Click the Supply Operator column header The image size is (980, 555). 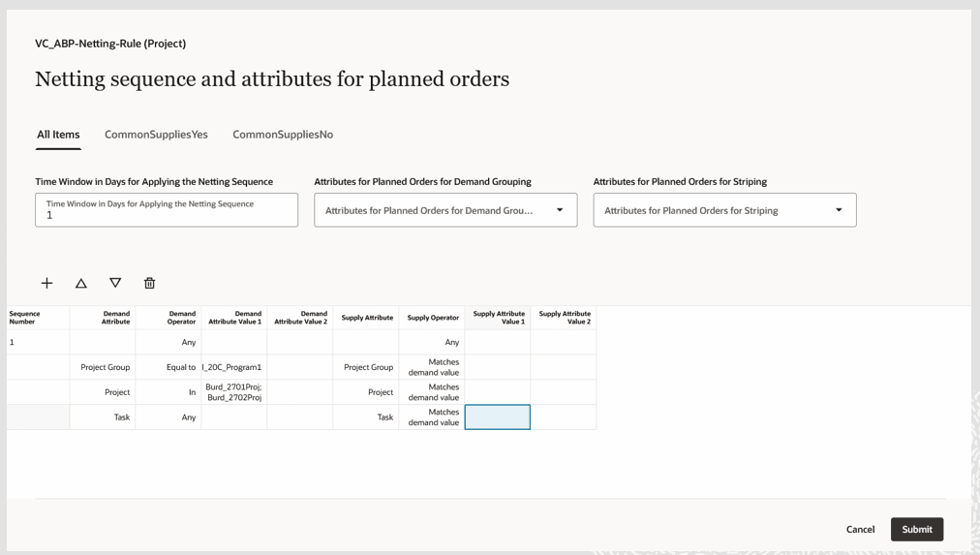coord(432,318)
